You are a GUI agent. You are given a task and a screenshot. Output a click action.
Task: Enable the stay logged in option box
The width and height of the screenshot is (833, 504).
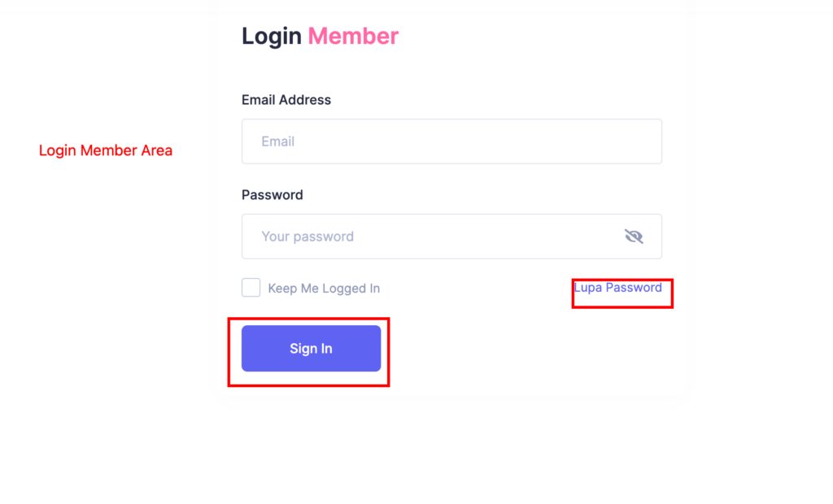251,287
